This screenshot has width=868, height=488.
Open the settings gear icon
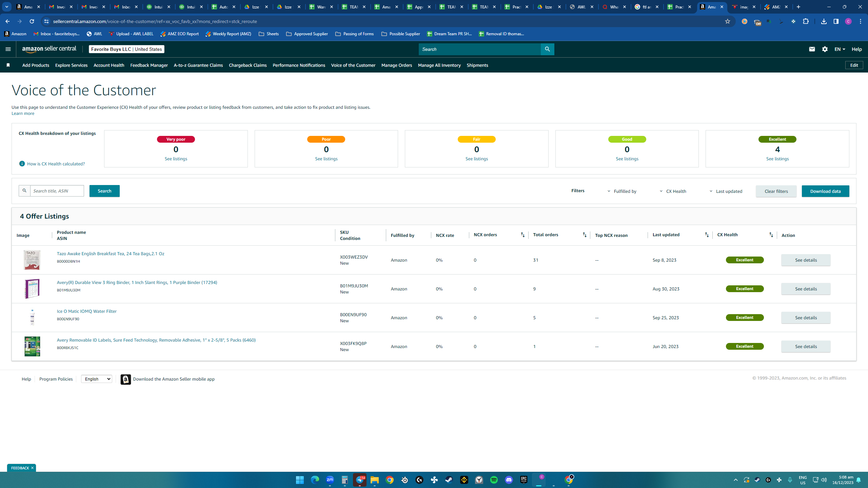[825, 49]
